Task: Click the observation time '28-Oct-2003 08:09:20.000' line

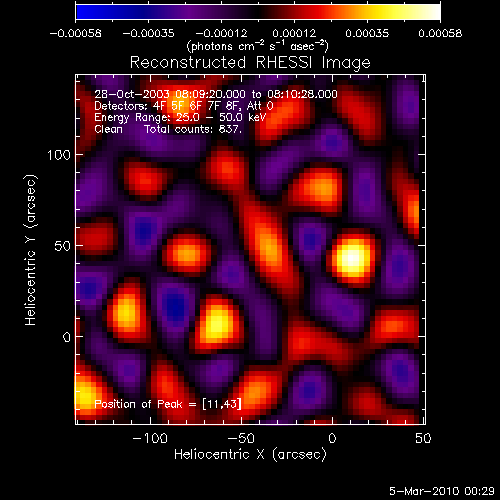Action: [x=216, y=94]
